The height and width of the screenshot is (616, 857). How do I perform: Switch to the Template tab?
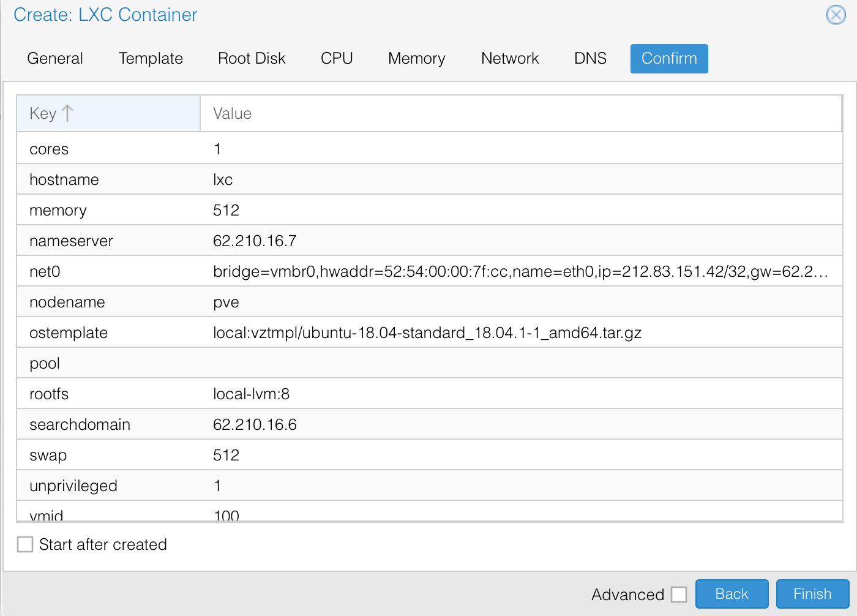[x=151, y=59]
